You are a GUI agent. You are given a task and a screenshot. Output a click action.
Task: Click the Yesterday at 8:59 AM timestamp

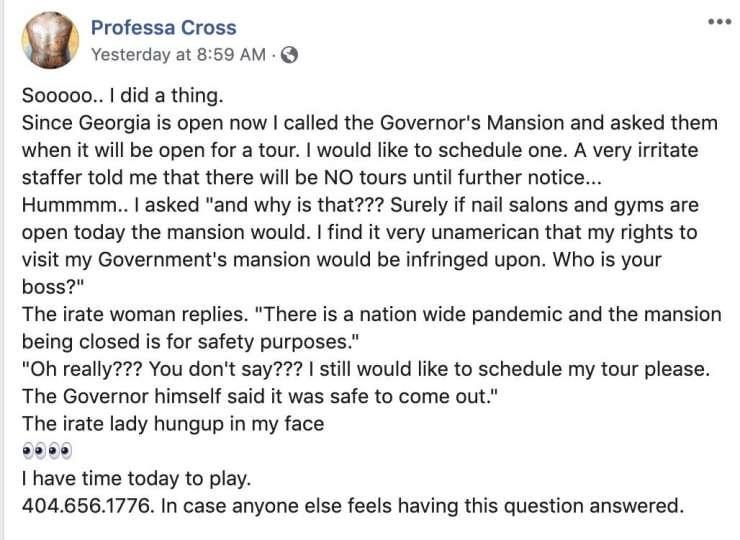tap(180, 55)
